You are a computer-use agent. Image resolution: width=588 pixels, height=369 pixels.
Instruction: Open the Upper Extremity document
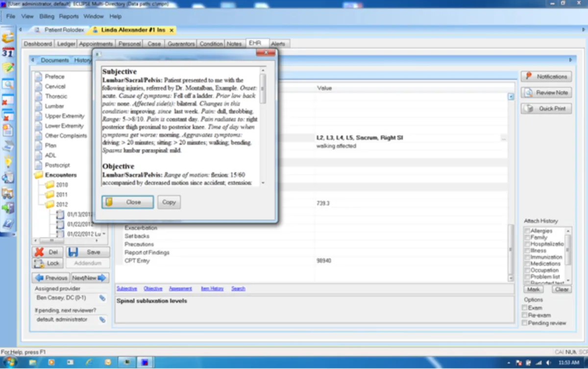(x=65, y=116)
